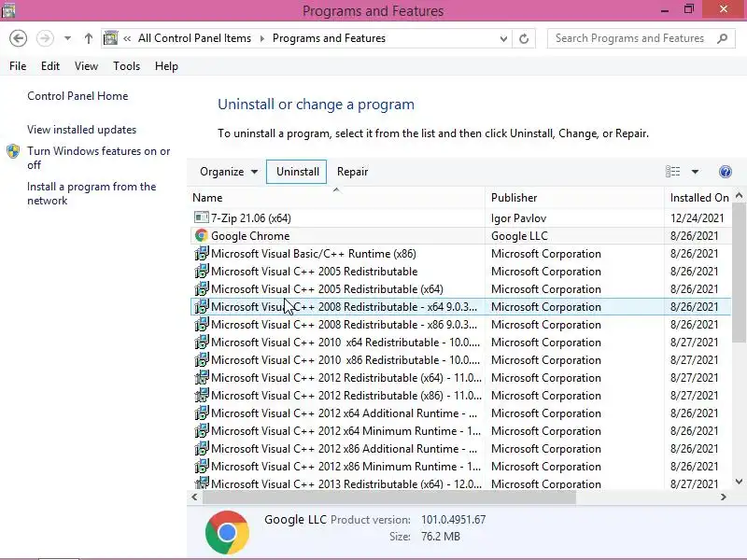Select Visual C++ 2012 Redistributable (x86) icon

[202, 395]
